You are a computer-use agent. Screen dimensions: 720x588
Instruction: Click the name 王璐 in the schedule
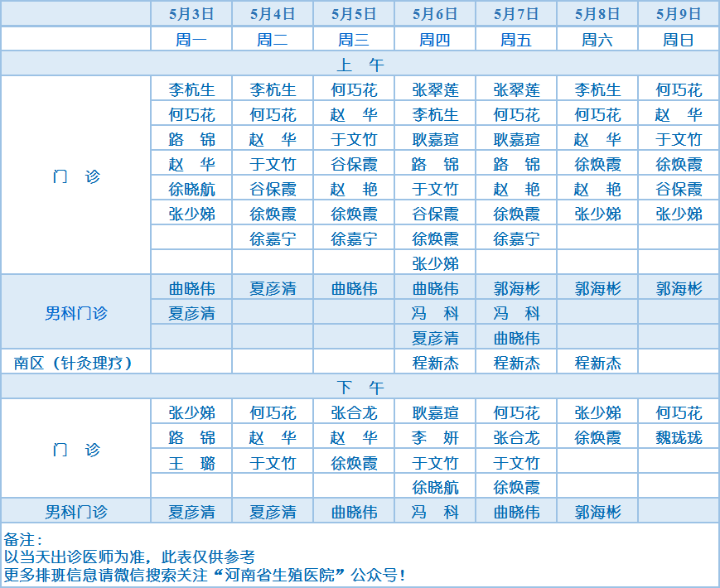[x=191, y=463]
